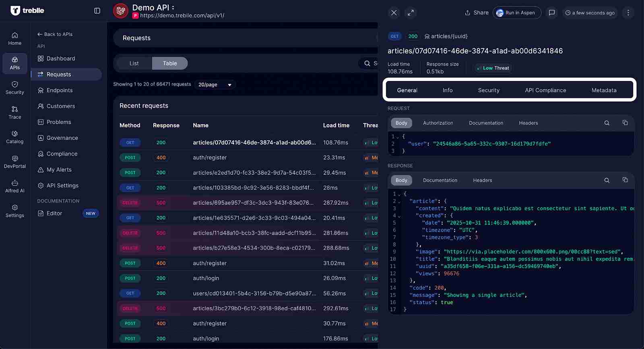Viewport: 644px width, 349px height.
Task: Select the auth/login request taking 26.09ms
Action: click(206, 278)
